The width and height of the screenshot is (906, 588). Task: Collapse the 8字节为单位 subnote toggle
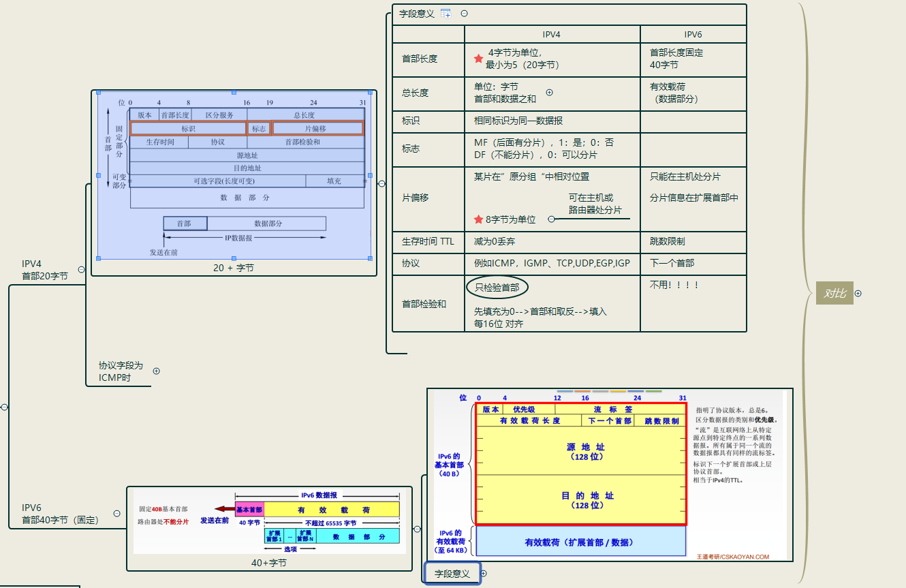click(x=551, y=219)
